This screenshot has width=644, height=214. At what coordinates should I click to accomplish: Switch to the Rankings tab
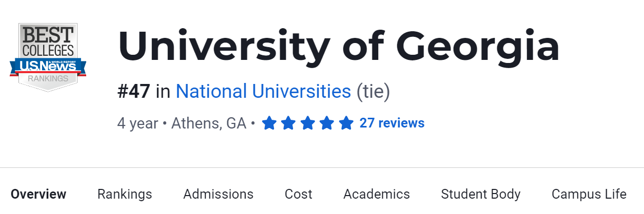[125, 195]
